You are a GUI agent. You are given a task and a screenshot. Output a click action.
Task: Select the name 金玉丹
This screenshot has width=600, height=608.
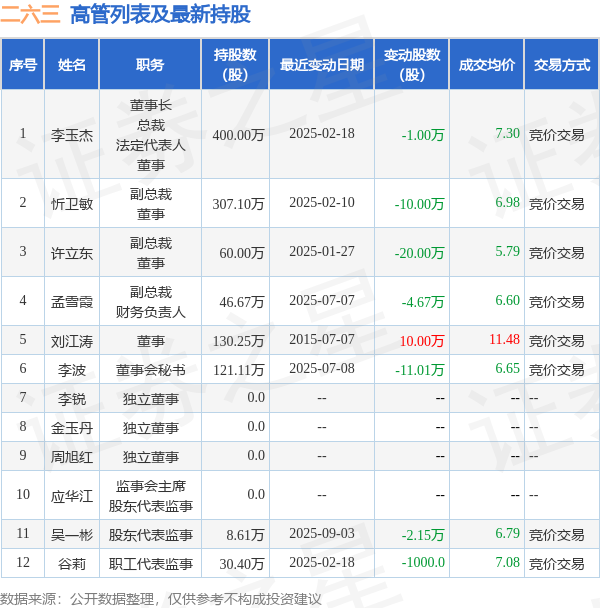[72, 428]
